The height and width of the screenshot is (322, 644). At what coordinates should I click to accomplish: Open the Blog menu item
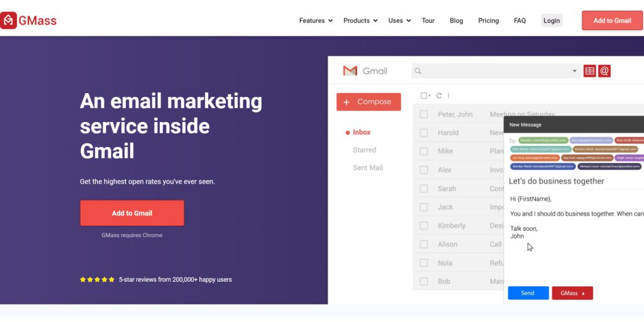pyautogui.click(x=457, y=21)
